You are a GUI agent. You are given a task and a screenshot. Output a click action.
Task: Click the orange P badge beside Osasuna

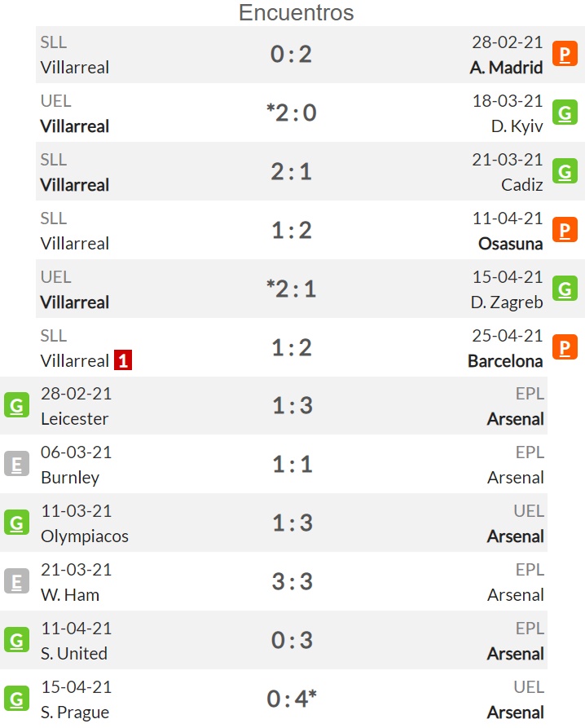565,230
